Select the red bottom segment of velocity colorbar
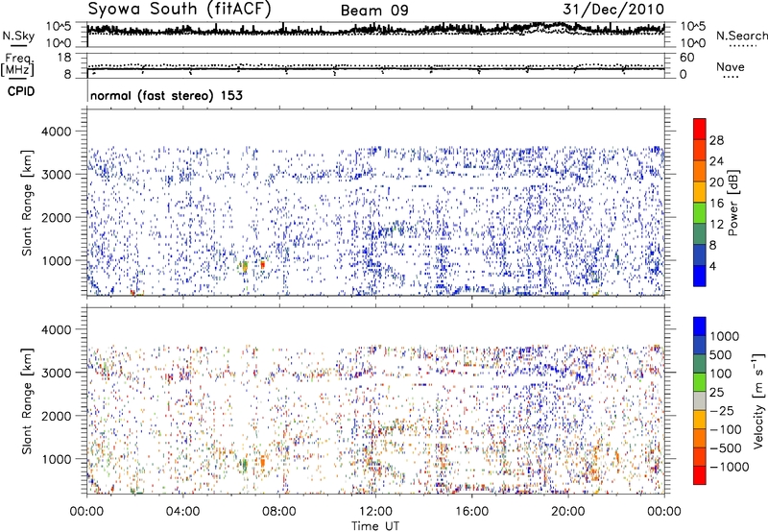Image resolution: width=768 pixels, height=532 pixels. (700, 475)
